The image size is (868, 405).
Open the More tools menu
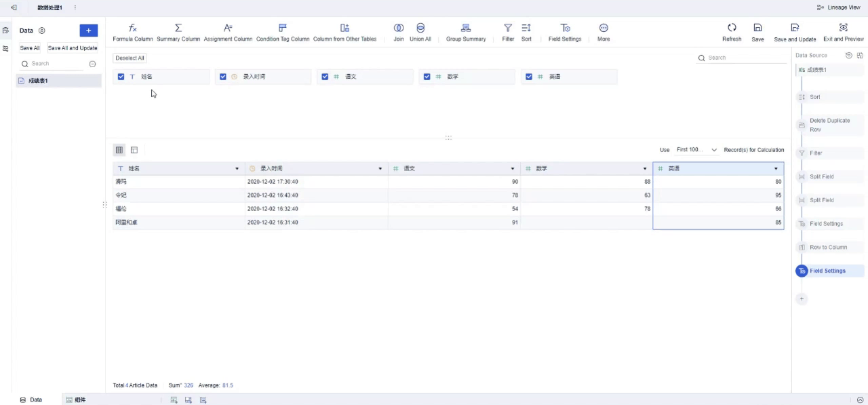tap(604, 33)
